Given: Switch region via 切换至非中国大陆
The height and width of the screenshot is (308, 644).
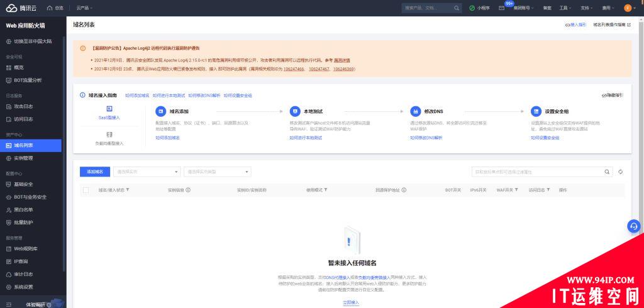Looking at the screenshot, I should pyautogui.click(x=29, y=41).
